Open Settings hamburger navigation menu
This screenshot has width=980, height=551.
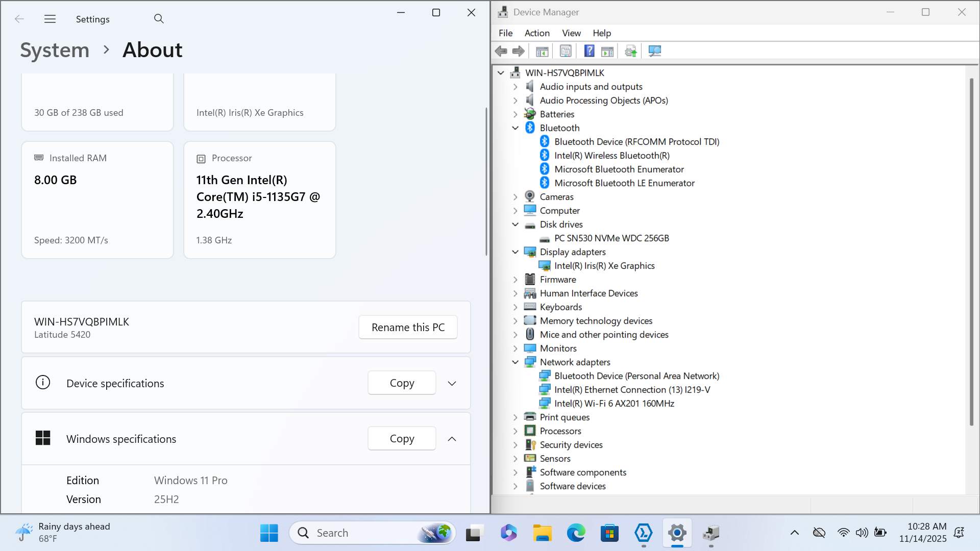pyautogui.click(x=50, y=19)
